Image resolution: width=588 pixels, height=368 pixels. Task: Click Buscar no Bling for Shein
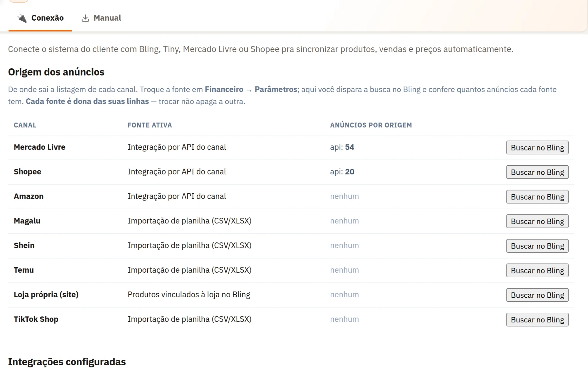point(537,246)
